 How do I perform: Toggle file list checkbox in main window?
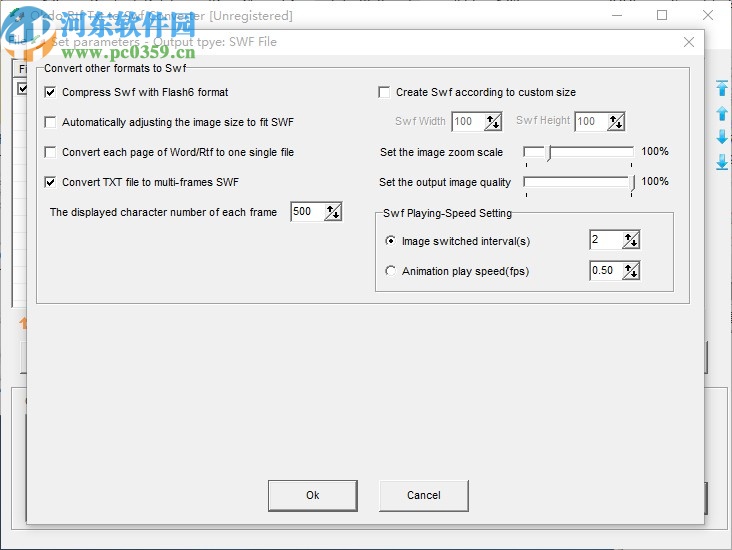22,88
